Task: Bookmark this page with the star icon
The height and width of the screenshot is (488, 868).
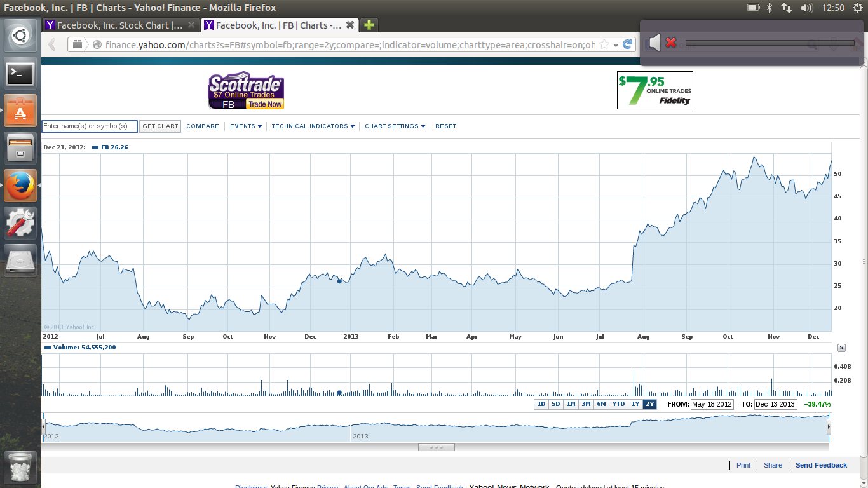Action: point(604,44)
